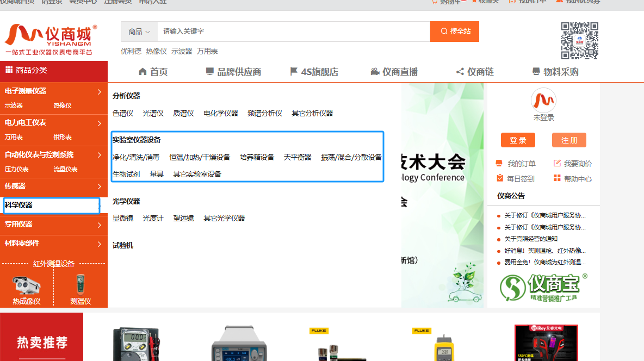Image resolution: width=644 pixels, height=361 pixels.
Task: Go to 品牌供应商 navigation tab
Action: pyautogui.click(x=233, y=72)
